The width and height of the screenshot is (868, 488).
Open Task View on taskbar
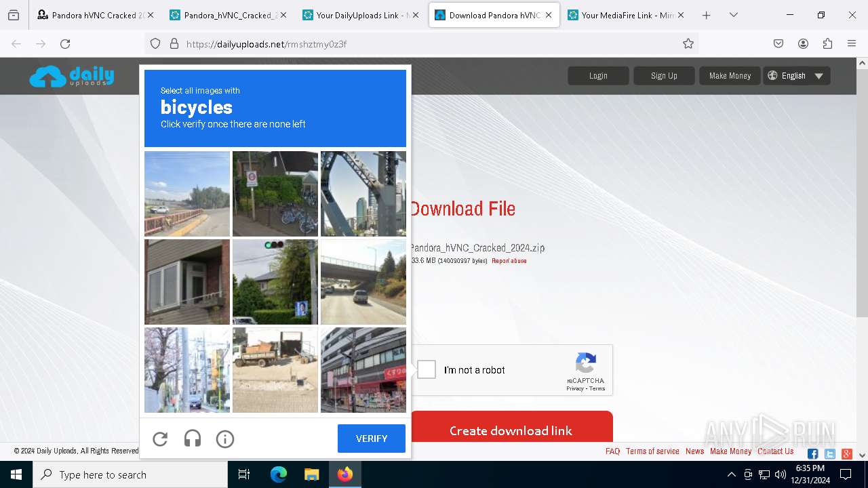[244, 474]
